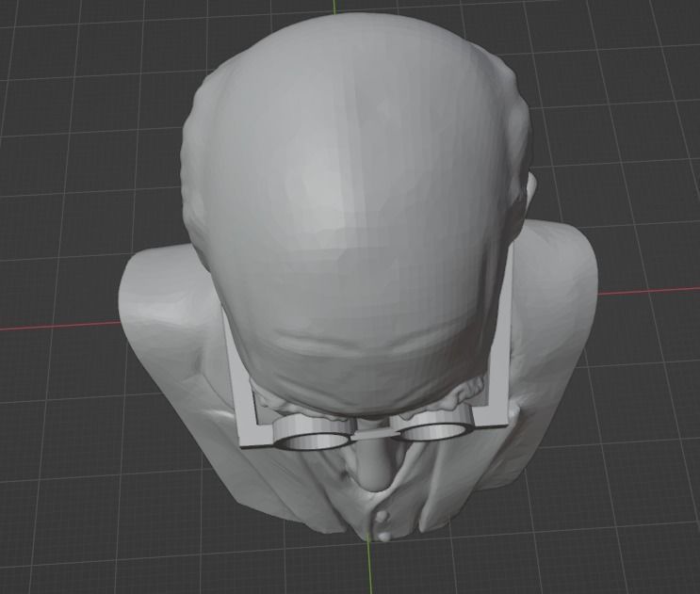Click the nose of the bust model
Image resolution: width=700 pixels, height=594 pixels.
pyautogui.click(x=376, y=468)
